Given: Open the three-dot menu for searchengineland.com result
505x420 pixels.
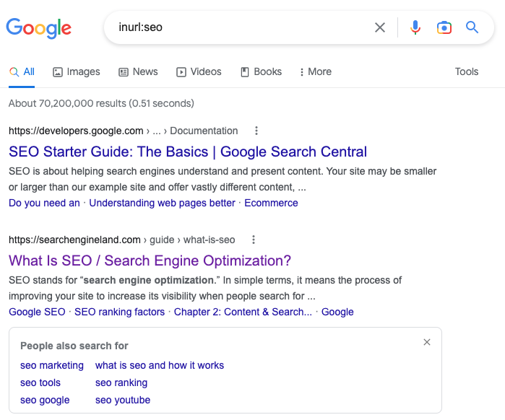Looking at the screenshot, I should point(254,240).
